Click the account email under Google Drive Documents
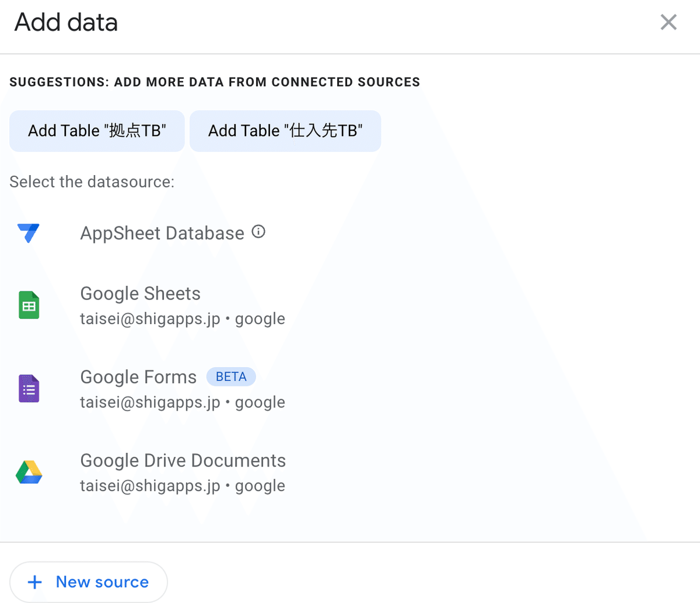 click(150, 486)
